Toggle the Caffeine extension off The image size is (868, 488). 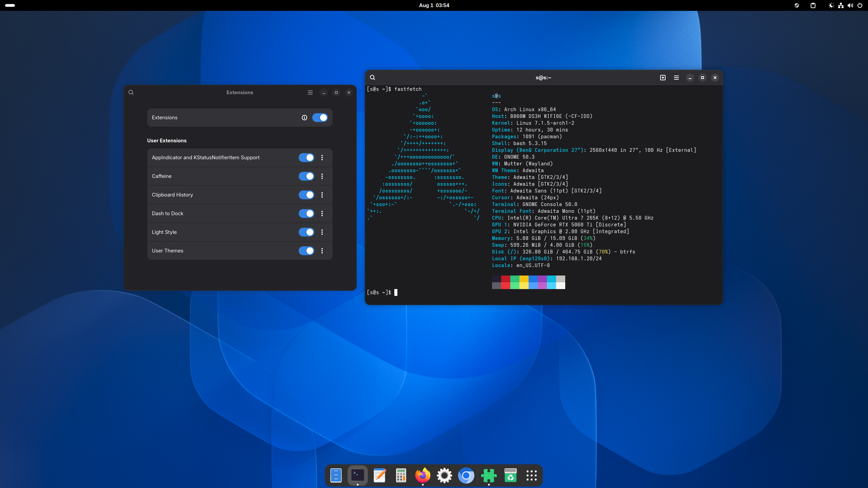click(307, 176)
